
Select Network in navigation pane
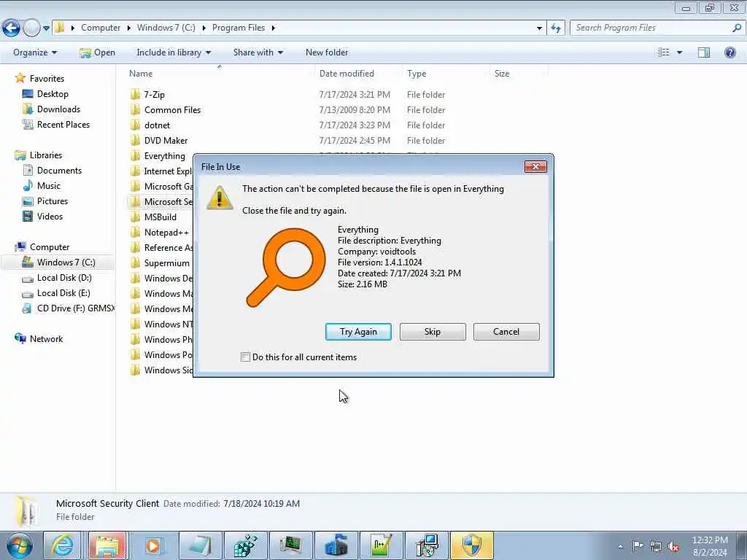pyautogui.click(x=46, y=339)
